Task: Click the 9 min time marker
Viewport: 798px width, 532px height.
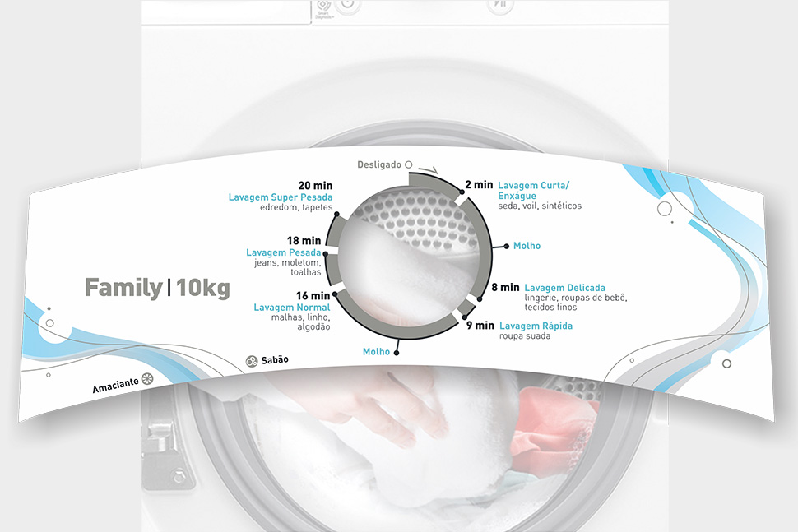Action: (480, 326)
